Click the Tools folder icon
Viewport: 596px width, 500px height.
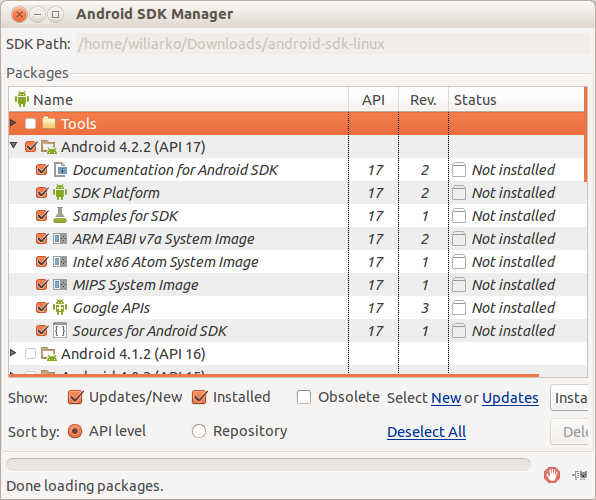coord(49,123)
